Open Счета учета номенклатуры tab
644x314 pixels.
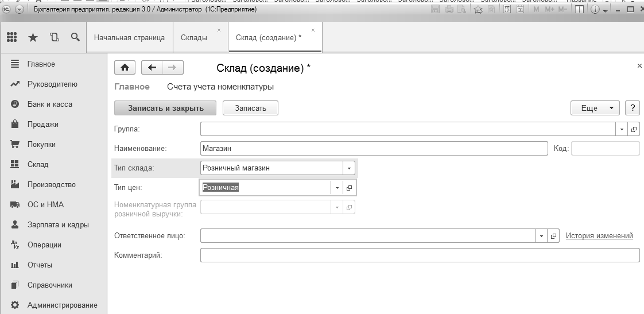pos(220,87)
